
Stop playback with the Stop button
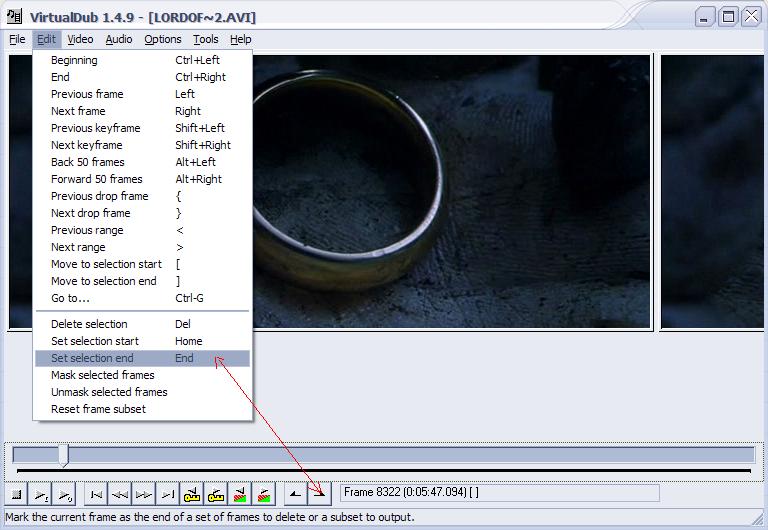[17, 494]
